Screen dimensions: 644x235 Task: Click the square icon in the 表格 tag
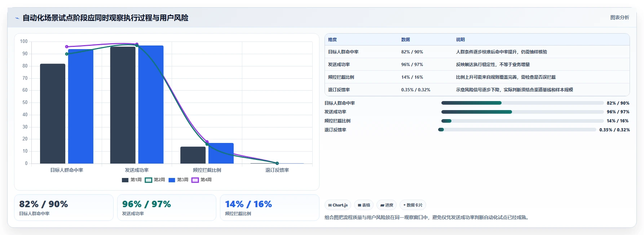click(360, 205)
